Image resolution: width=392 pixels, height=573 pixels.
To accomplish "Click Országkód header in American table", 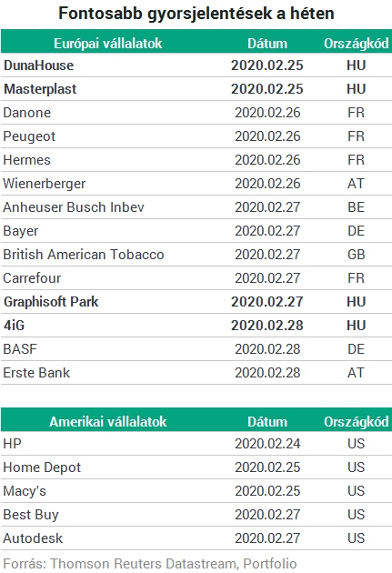I will pyautogui.click(x=357, y=422).
